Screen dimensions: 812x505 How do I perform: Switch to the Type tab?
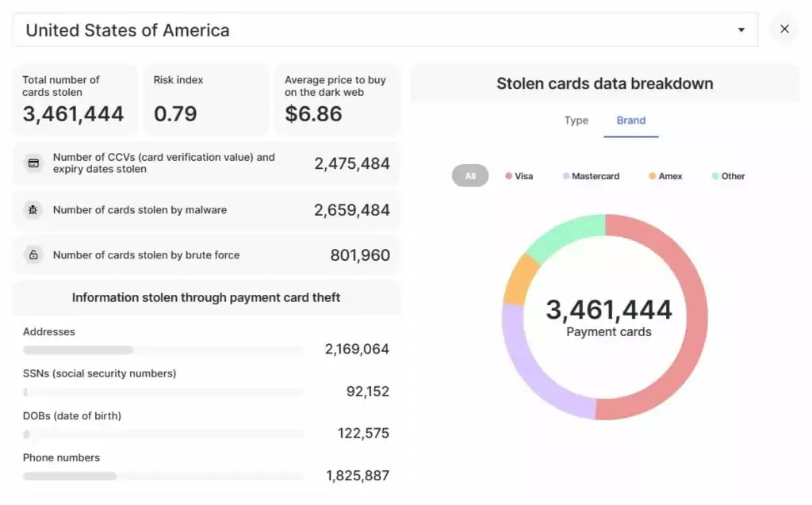pyautogui.click(x=576, y=121)
